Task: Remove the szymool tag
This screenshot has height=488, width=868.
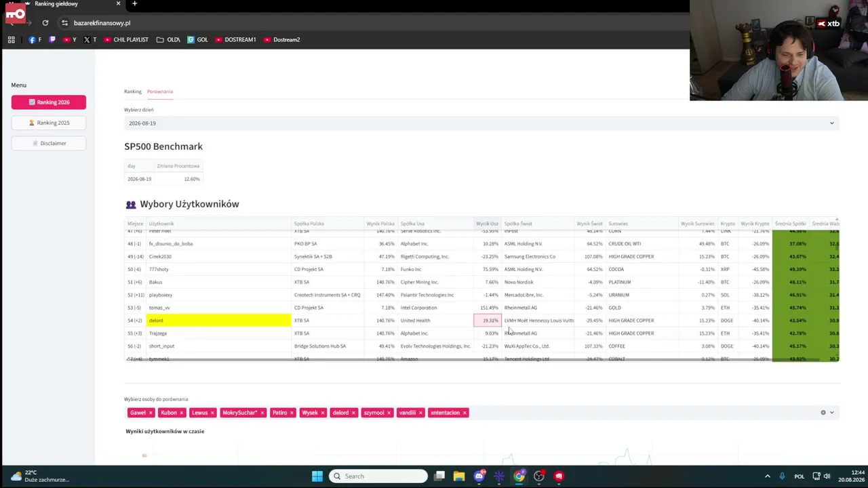Action: pyautogui.click(x=389, y=413)
